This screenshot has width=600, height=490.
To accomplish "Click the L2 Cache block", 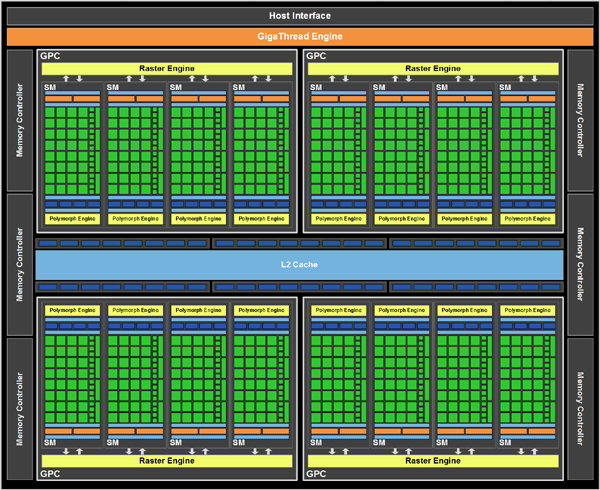I will coord(299,265).
